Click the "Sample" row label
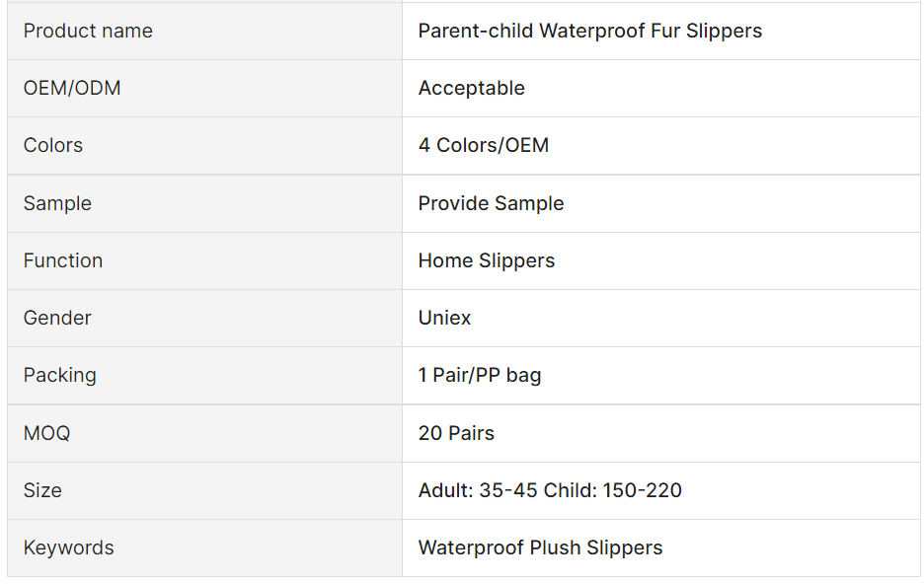The image size is (924, 584). (x=57, y=203)
